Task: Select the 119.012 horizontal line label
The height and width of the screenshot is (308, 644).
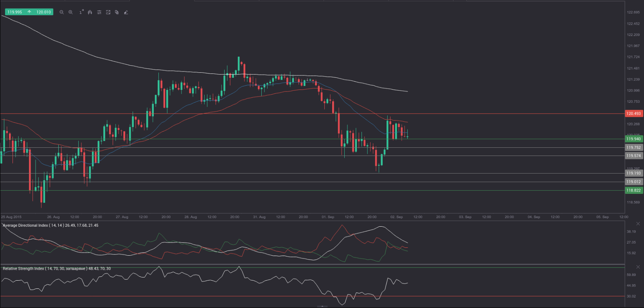Action: point(633,182)
